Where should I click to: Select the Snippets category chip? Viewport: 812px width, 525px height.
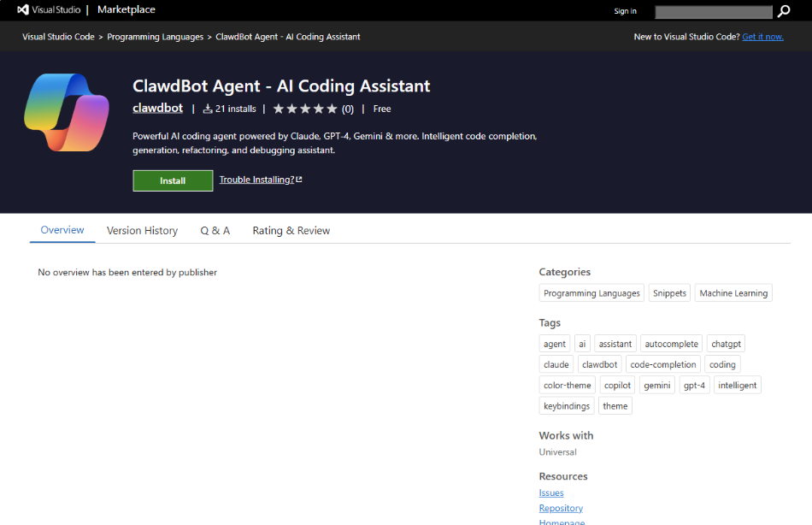point(669,292)
